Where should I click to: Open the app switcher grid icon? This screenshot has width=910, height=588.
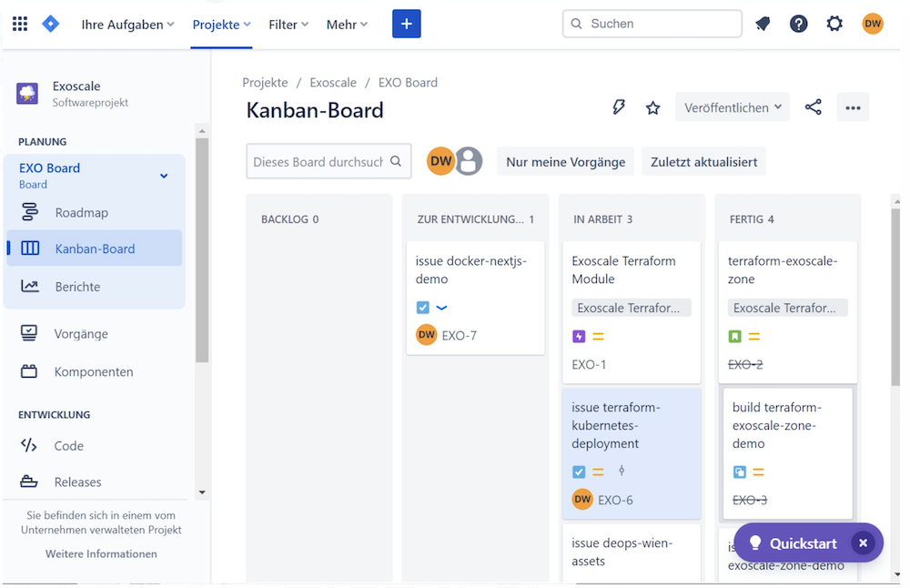pyautogui.click(x=20, y=24)
